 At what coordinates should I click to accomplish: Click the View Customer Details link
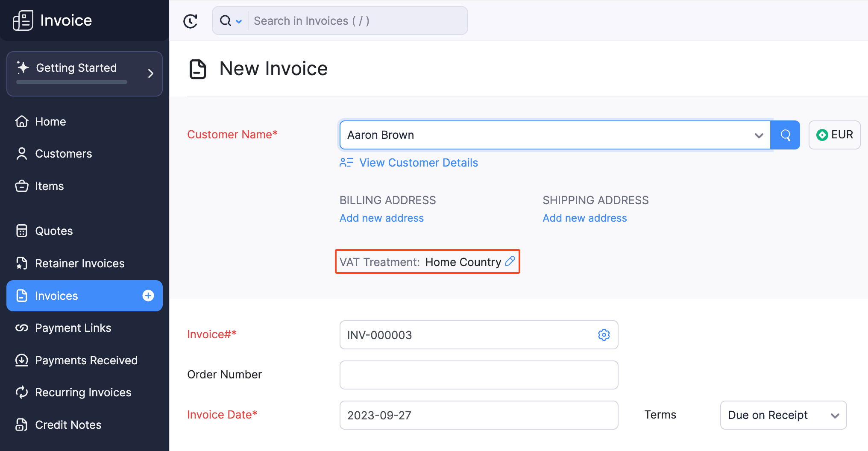pos(418,163)
